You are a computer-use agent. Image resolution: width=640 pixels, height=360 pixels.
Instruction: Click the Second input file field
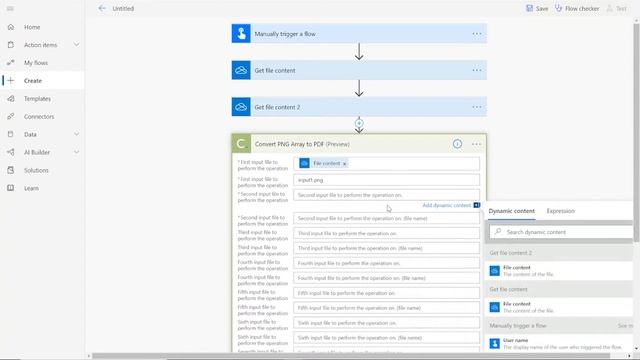pyautogui.click(x=386, y=195)
